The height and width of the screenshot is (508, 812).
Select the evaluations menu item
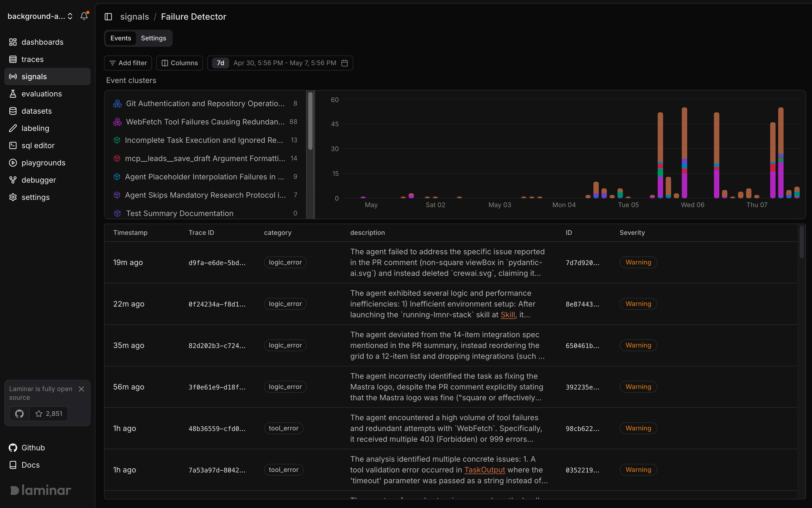click(47, 94)
